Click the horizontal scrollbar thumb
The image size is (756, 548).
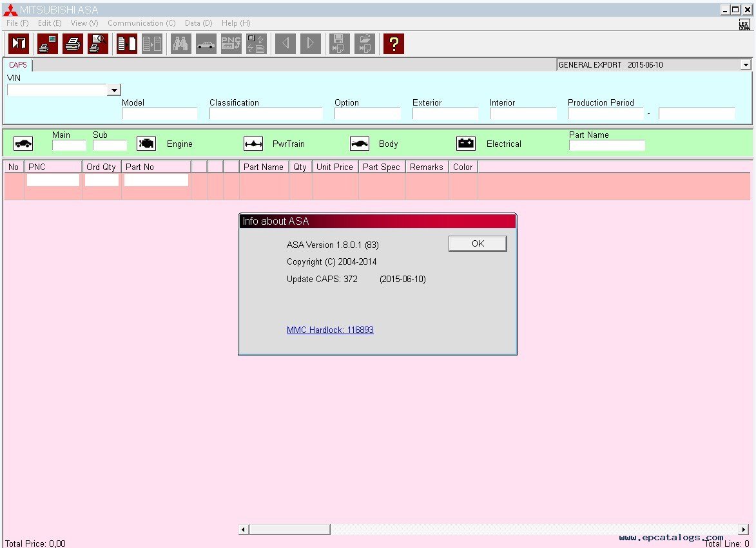coord(289,530)
